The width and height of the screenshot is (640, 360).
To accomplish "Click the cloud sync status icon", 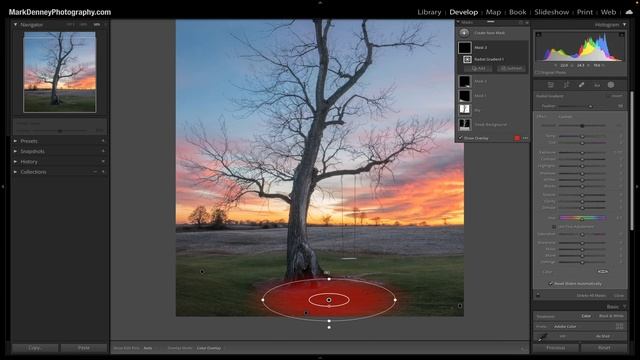I will coord(629,12).
